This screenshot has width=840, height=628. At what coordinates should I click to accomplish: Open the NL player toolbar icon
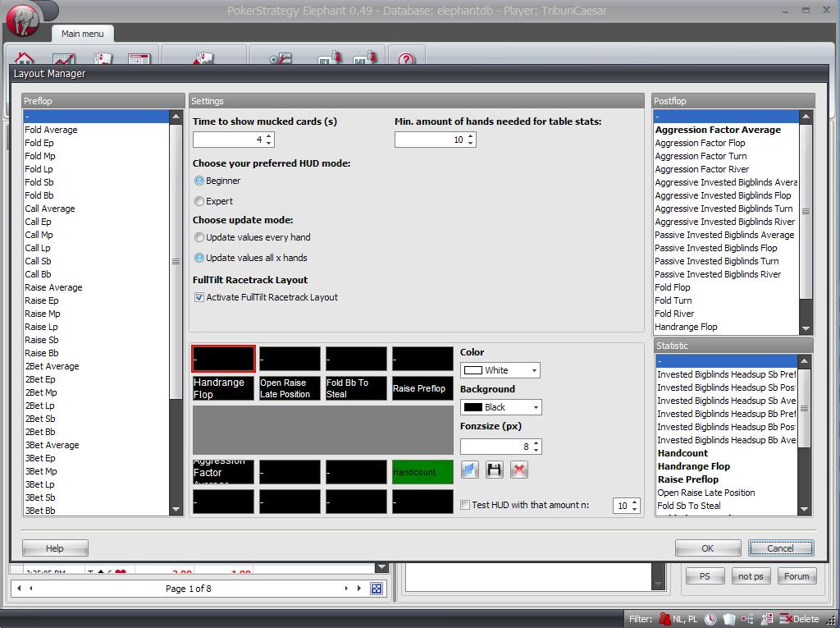(365, 57)
